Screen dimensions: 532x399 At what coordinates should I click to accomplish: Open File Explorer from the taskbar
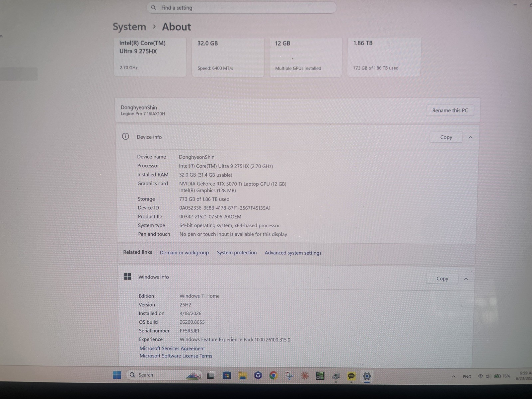click(x=243, y=376)
